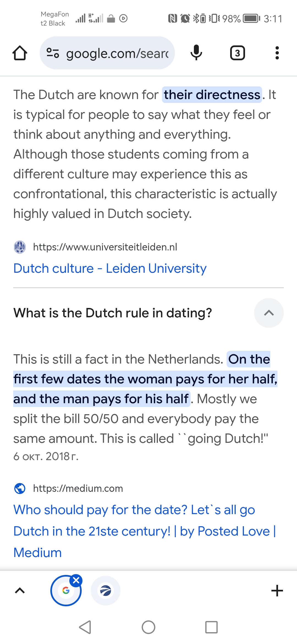This screenshot has width=297, height=644.
Task: Close the Google tab with X badge
Action: click(x=76, y=580)
